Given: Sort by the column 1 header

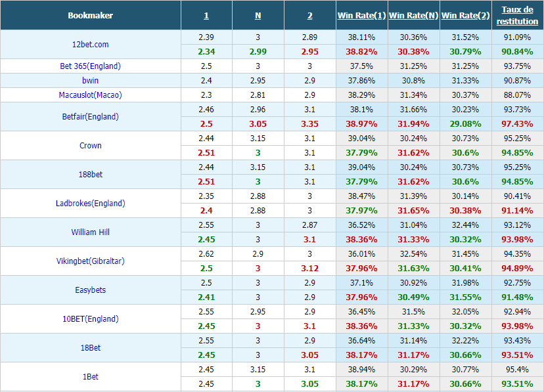Looking at the screenshot, I should (206, 16).
